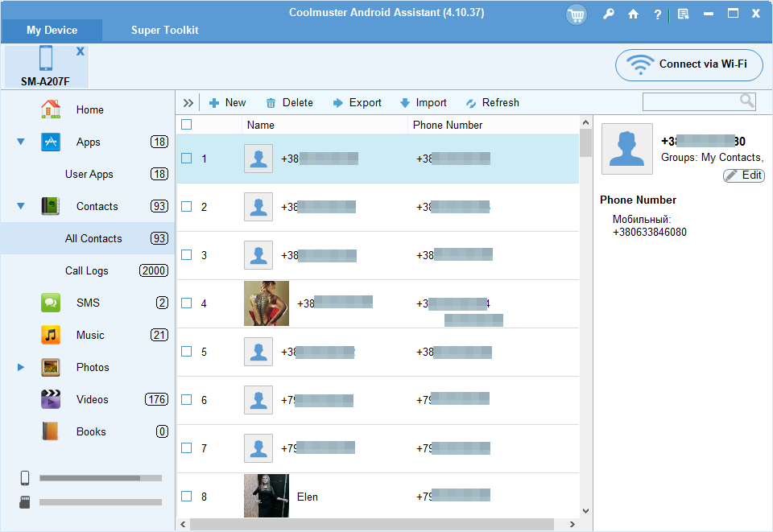Viewport: 773px width, 532px height.
Task: Select All Contacts in the sidebar
Action: coord(93,238)
